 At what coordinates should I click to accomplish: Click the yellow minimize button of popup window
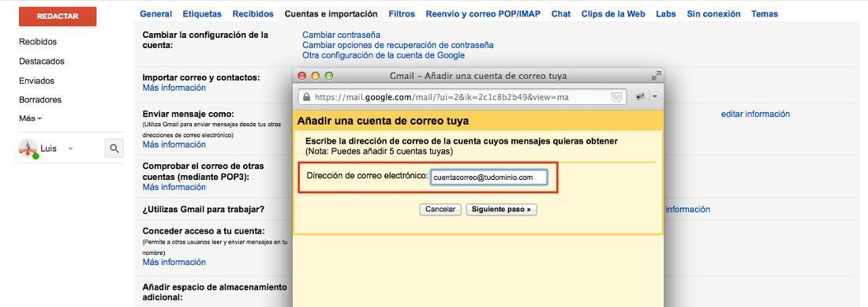click(x=316, y=76)
